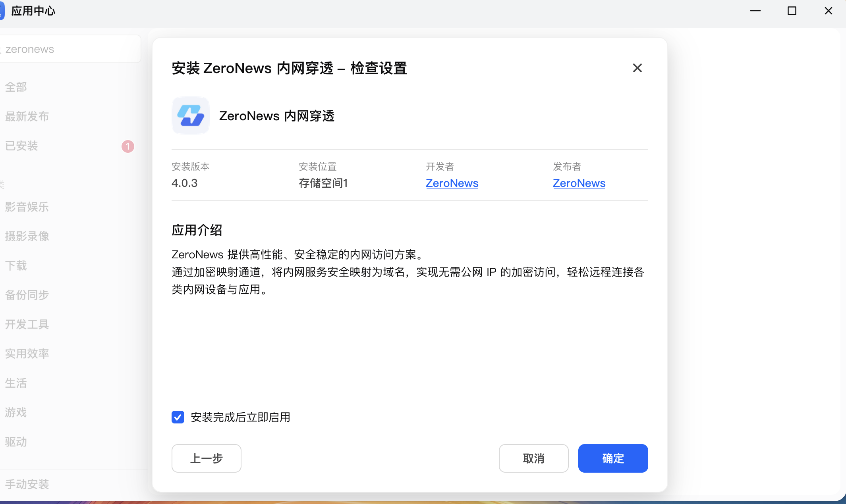846x504 pixels.
Task: Click the 安装版本 field label
Action: 191,167
